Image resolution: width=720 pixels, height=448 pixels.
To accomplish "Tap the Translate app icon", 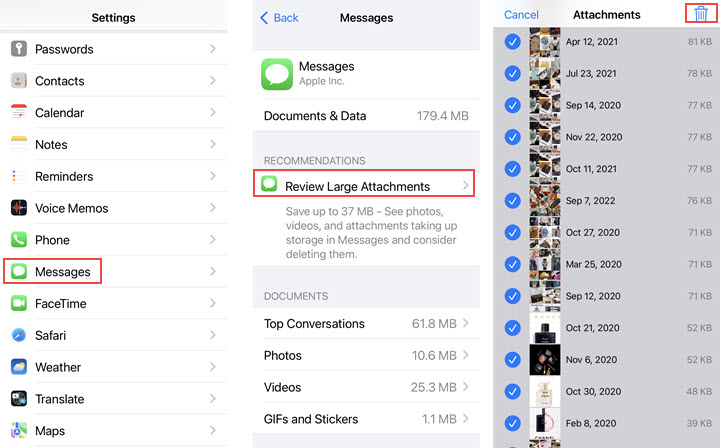I will 19,399.
